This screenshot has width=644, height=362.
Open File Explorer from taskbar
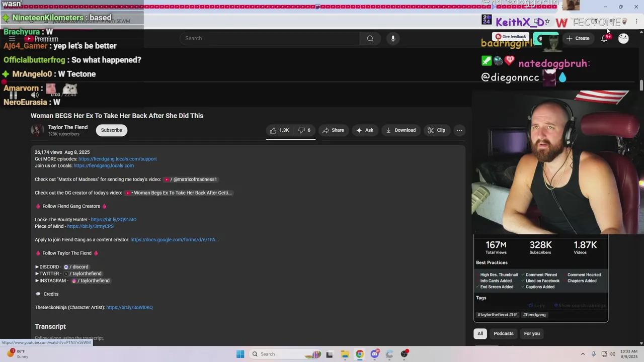coord(345,354)
